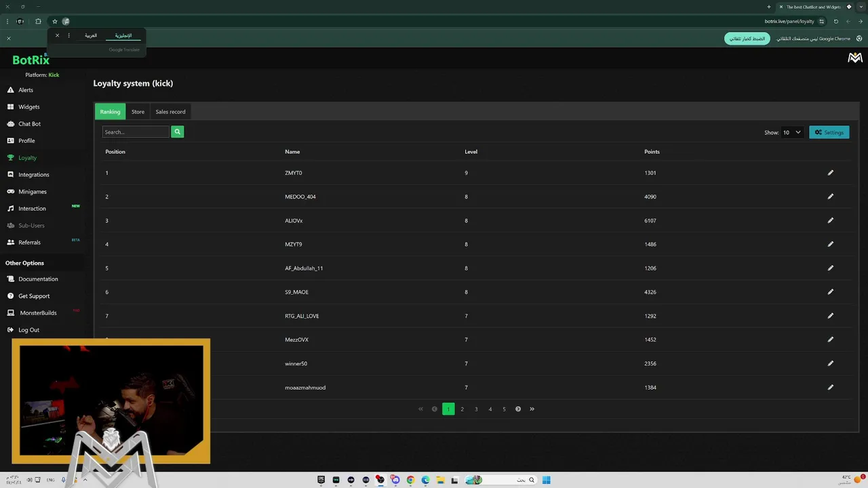Viewport: 868px width, 488px height.
Task: Select Loyalty in the sidebar
Action: coord(27,158)
